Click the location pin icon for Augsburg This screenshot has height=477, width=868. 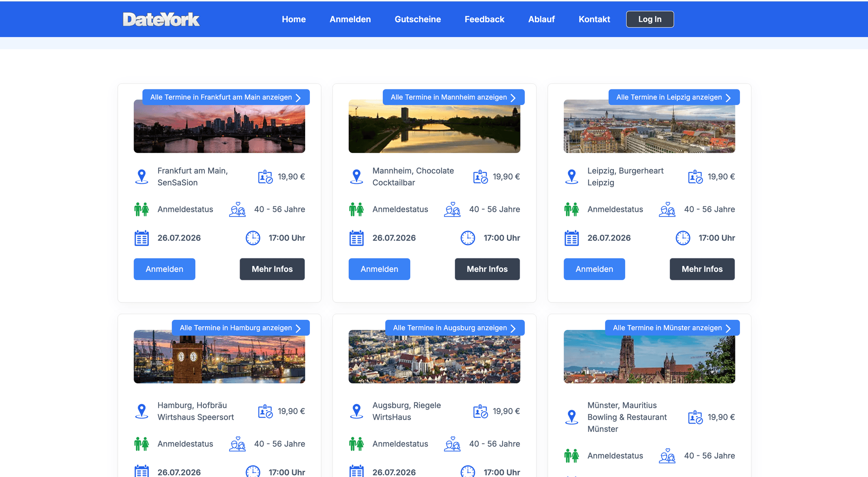356,411
